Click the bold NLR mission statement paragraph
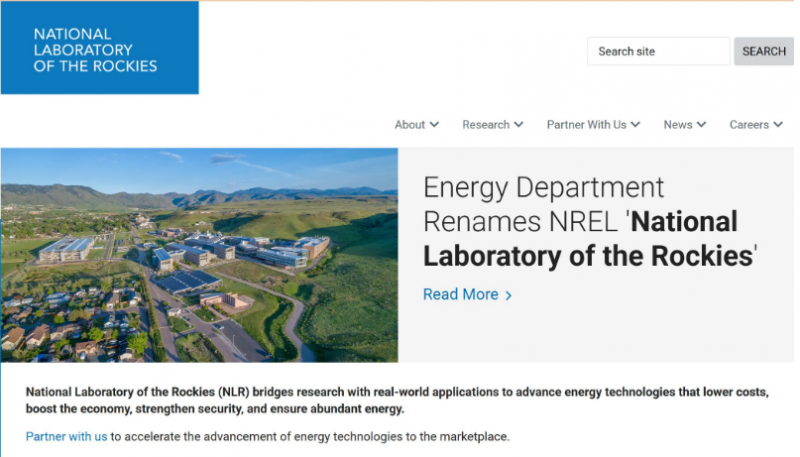Viewport: 800px width, 457px height. tap(396, 401)
